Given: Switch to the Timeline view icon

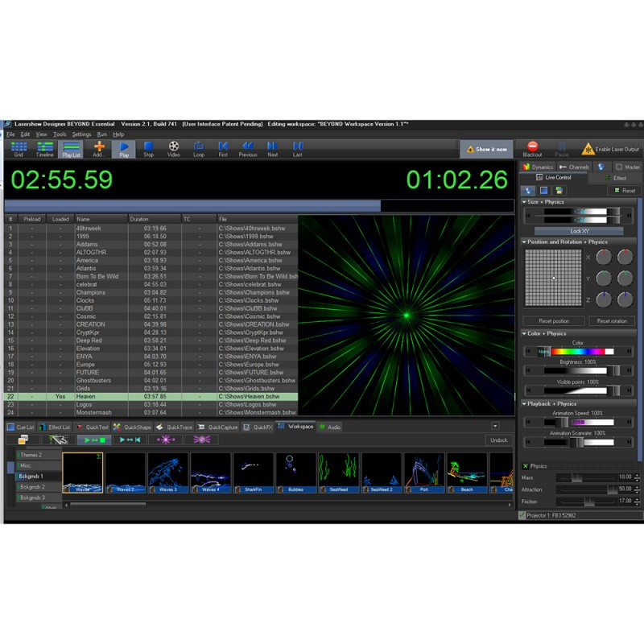Looking at the screenshot, I should pyautogui.click(x=45, y=147).
